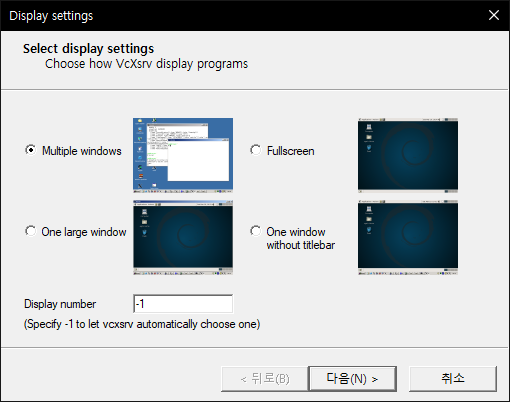Click the 다음(N) > next button
The image size is (510, 402).
[x=353, y=379]
